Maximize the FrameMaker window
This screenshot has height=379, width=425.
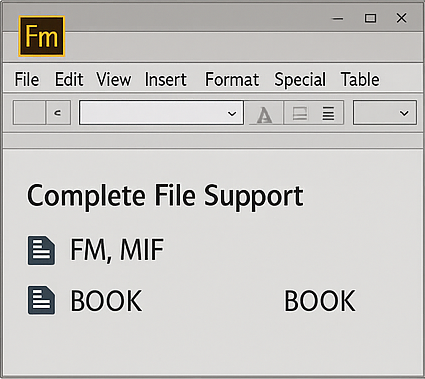click(x=370, y=18)
